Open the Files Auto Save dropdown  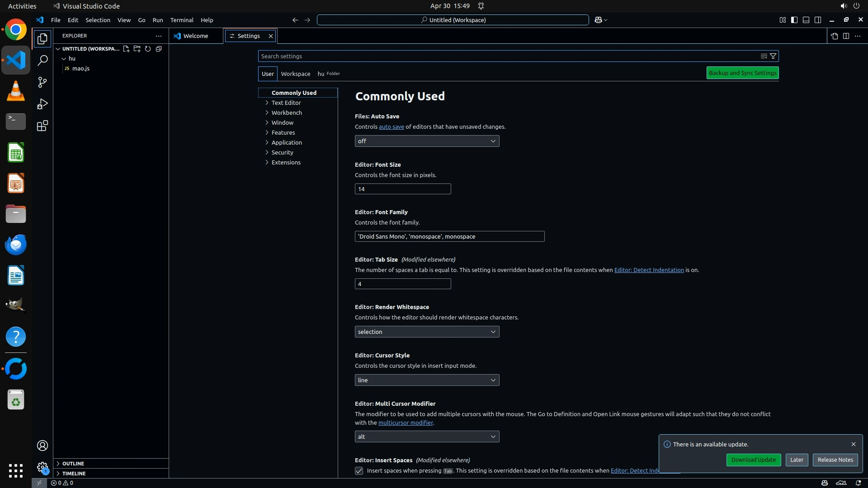[427, 141]
